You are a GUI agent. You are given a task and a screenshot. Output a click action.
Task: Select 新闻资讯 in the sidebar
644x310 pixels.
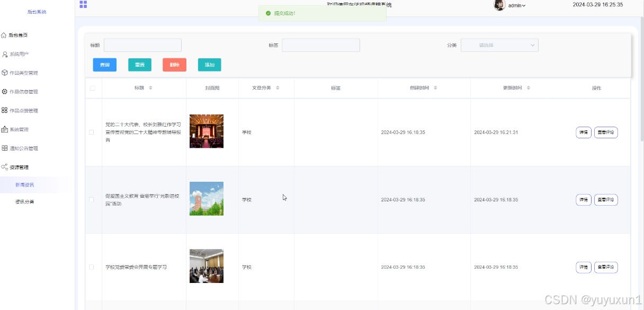[x=24, y=185]
